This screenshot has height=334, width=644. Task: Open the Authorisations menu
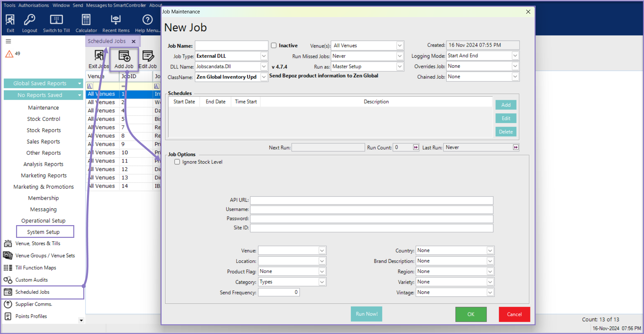pyautogui.click(x=33, y=5)
